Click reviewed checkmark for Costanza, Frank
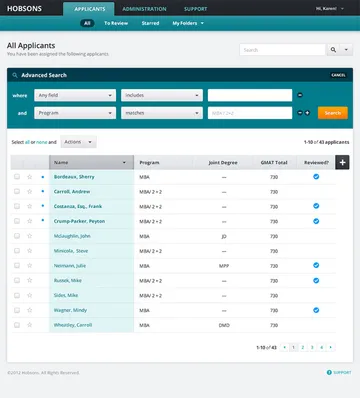The width and height of the screenshot is (360, 398). click(316, 206)
